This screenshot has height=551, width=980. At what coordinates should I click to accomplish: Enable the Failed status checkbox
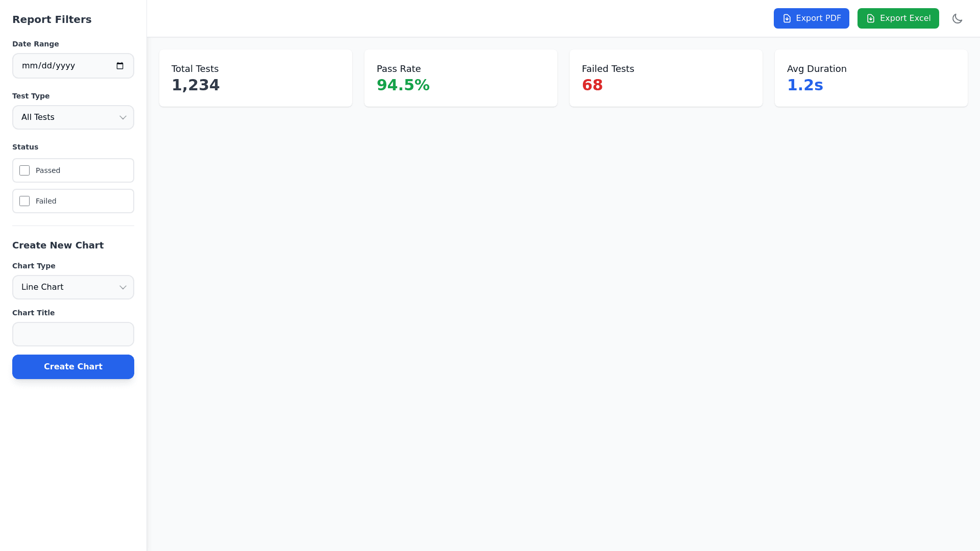[24, 201]
